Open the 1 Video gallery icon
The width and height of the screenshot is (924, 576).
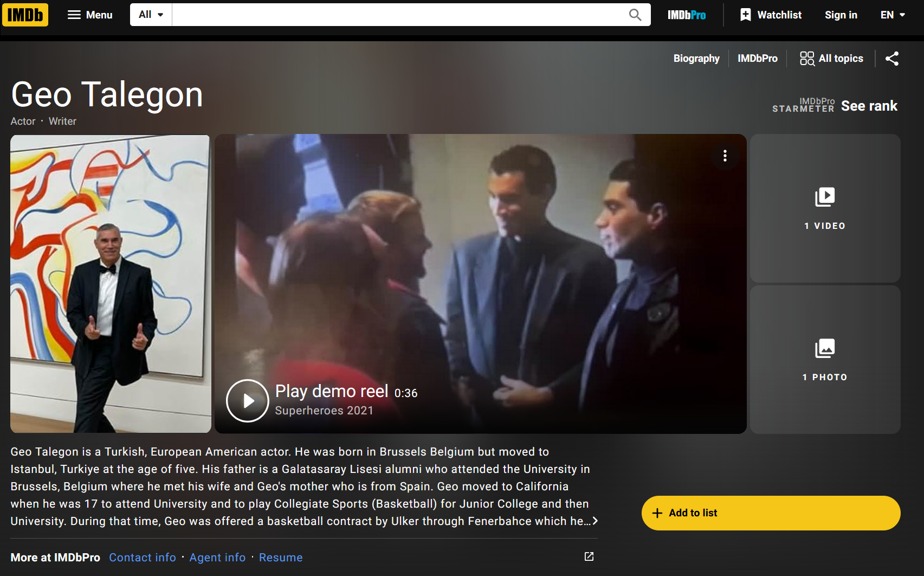825,208
